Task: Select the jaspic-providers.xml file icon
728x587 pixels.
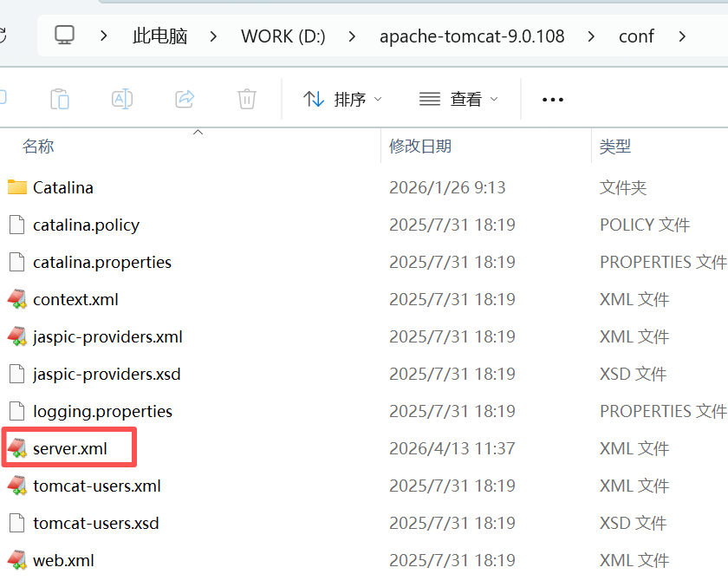Action: click(x=17, y=336)
